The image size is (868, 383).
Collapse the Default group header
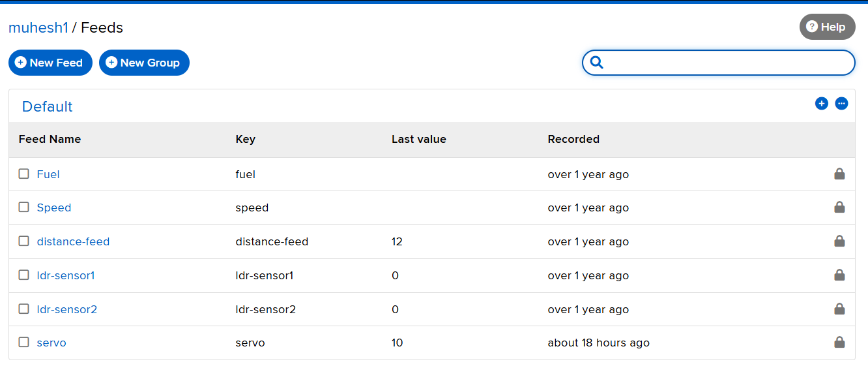coord(48,107)
